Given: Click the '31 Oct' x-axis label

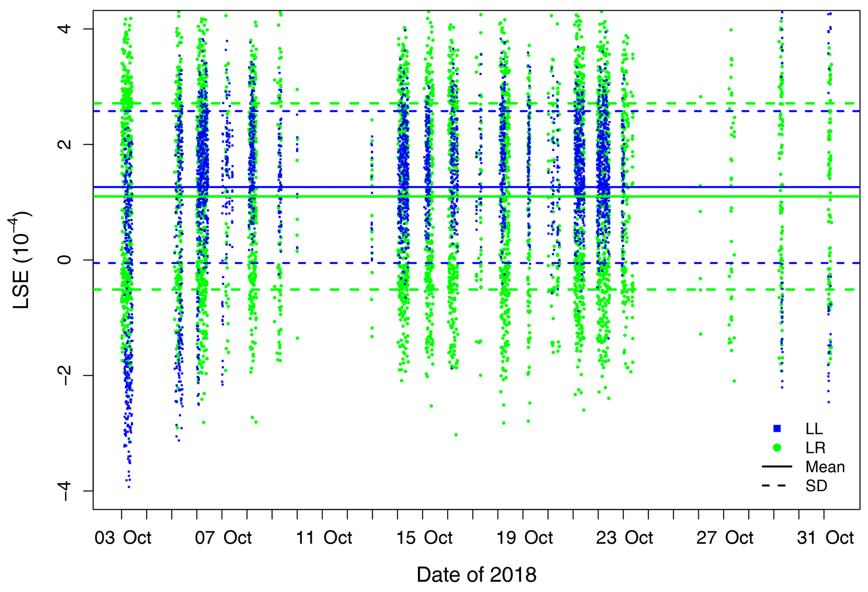Looking at the screenshot, I should click(825, 538).
